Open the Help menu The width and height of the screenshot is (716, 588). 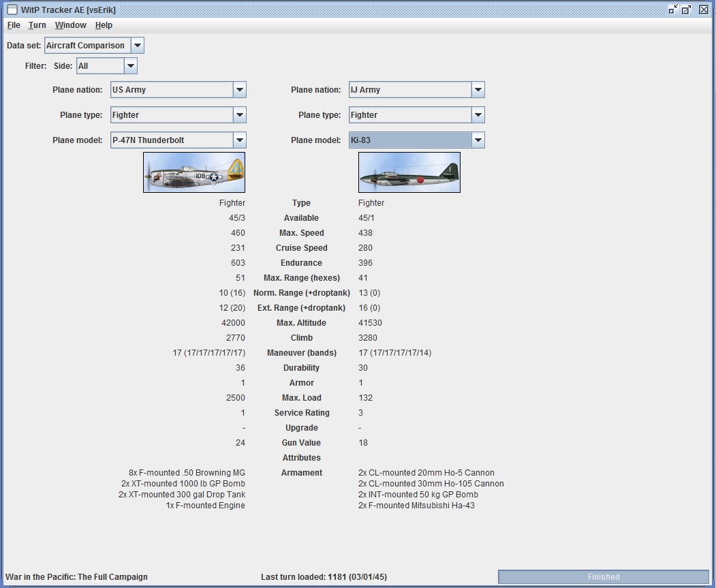click(x=104, y=25)
